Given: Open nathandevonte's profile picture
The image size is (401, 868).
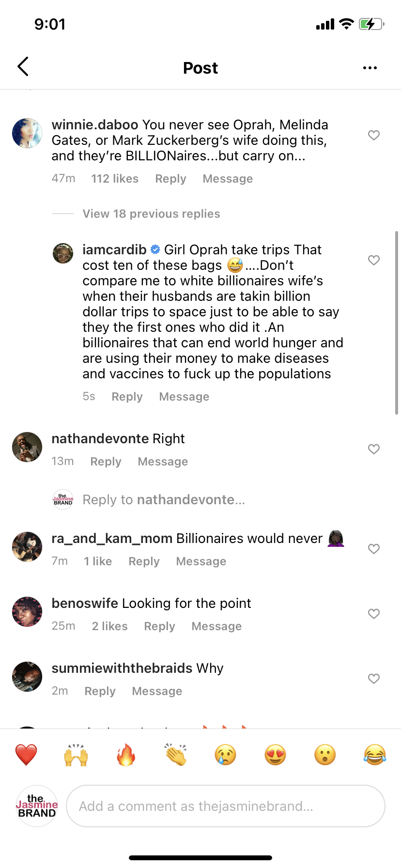Looking at the screenshot, I should click(x=27, y=447).
